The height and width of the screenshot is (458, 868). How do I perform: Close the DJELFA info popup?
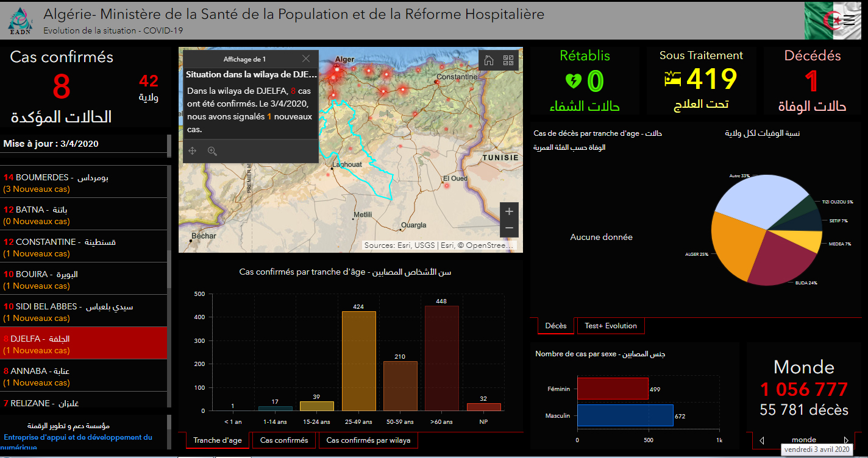306,59
